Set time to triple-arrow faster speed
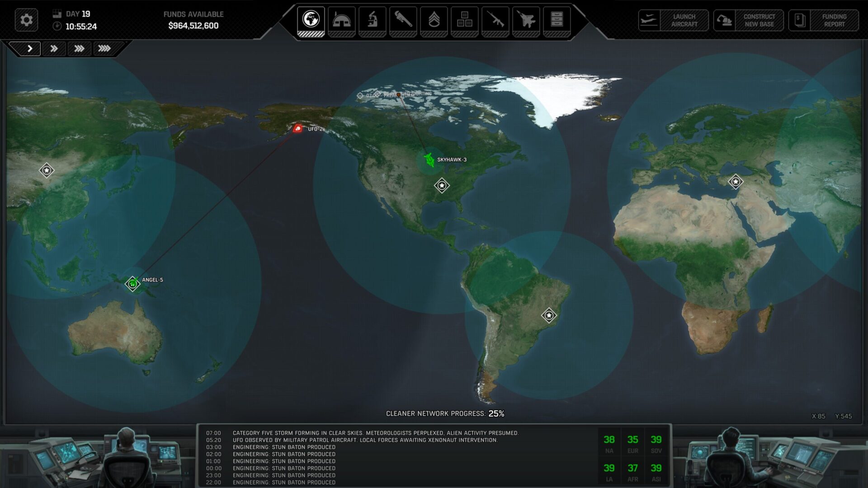This screenshot has height=488, width=868. click(80, 48)
